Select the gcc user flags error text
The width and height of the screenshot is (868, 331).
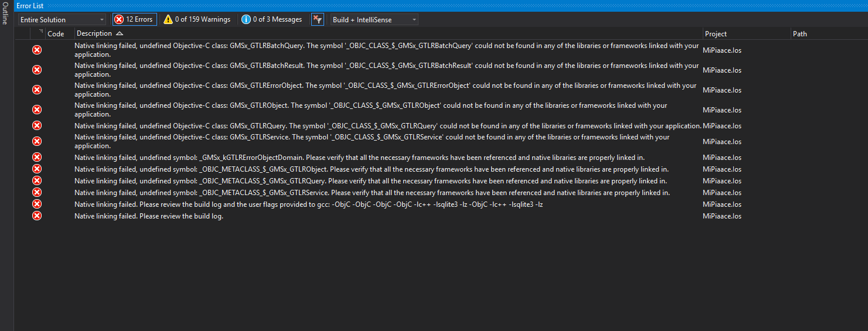[309, 204]
